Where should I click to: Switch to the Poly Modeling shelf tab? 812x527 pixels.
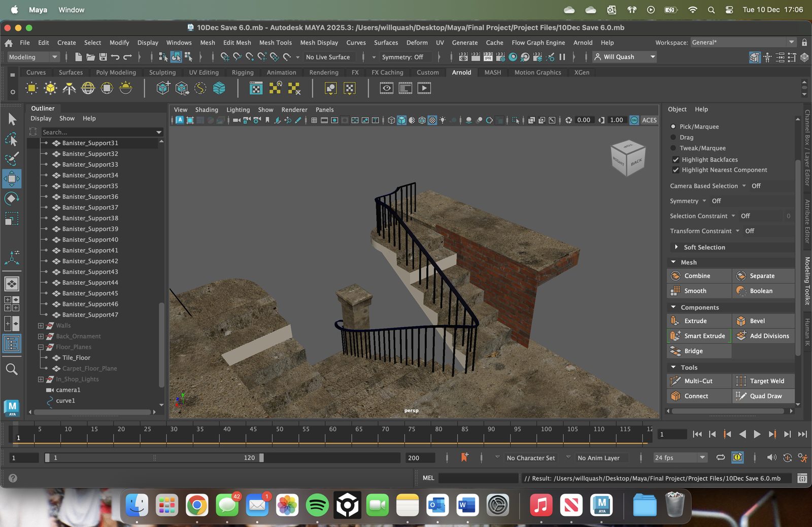click(116, 73)
